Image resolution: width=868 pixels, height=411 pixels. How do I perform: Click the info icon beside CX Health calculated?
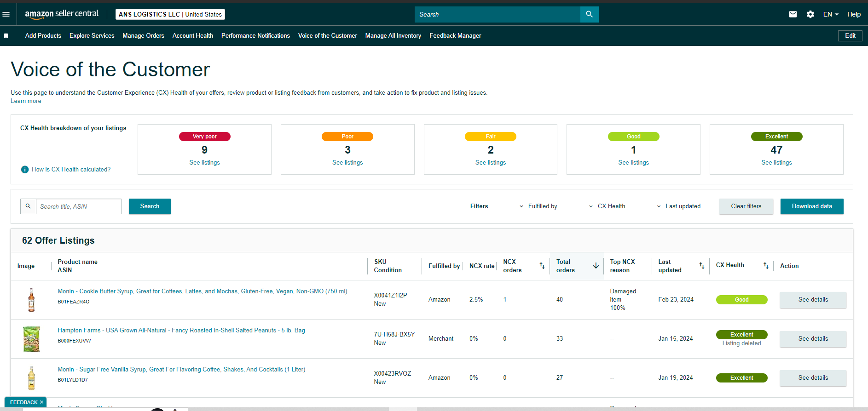tap(25, 170)
